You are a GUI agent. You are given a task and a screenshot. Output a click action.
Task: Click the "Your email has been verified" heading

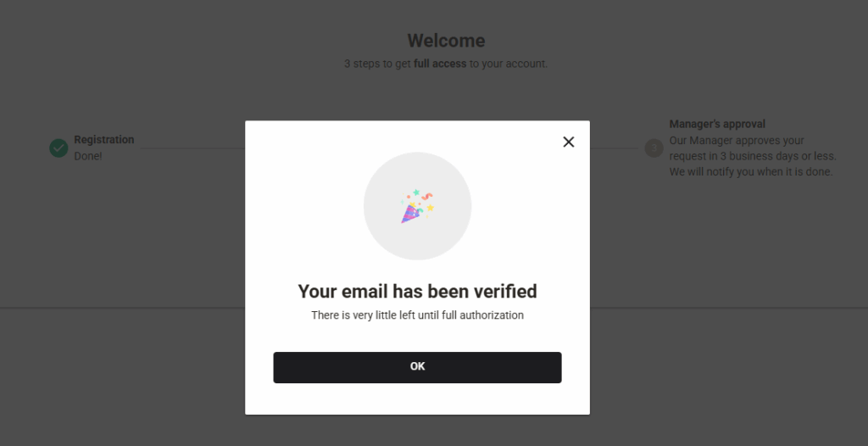pyautogui.click(x=417, y=292)
